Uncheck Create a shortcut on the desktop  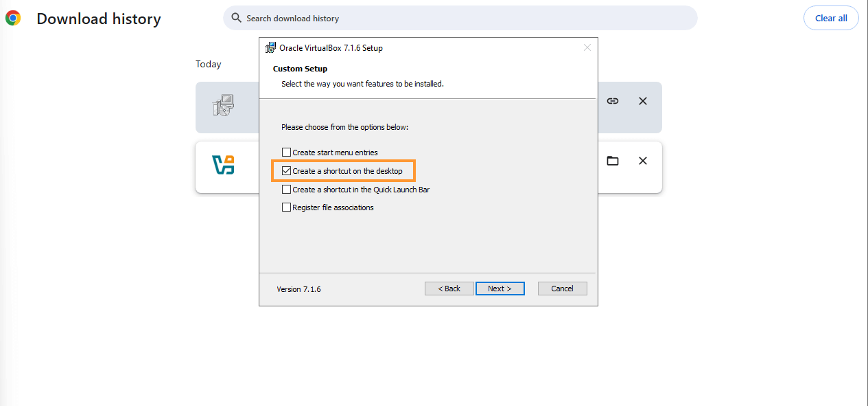pos(287,171)
